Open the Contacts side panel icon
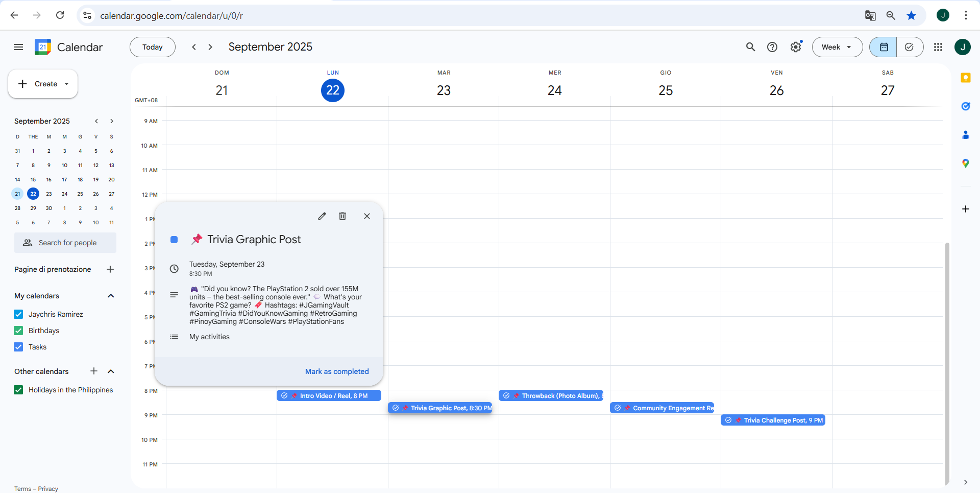980x493 pixels. pos(965,135)
